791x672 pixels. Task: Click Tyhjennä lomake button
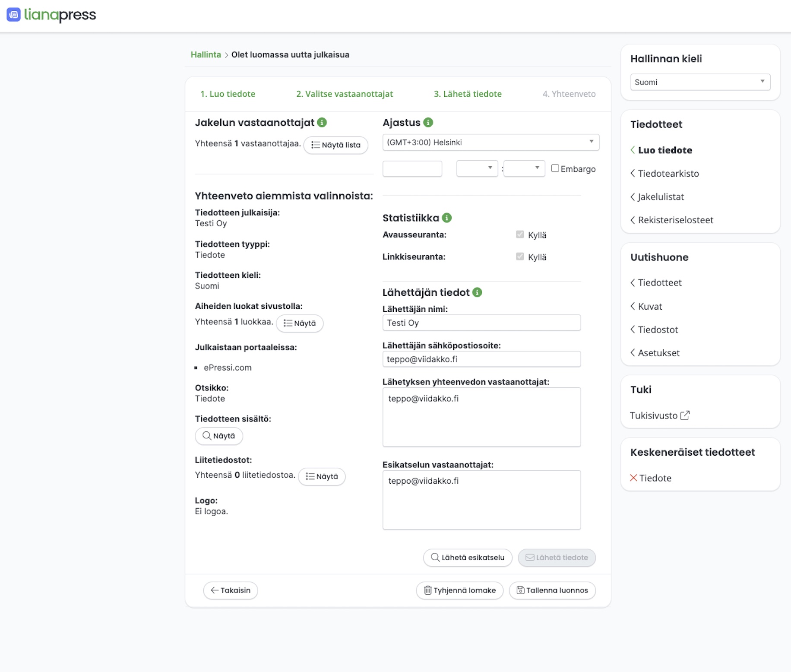click(460, 590)
